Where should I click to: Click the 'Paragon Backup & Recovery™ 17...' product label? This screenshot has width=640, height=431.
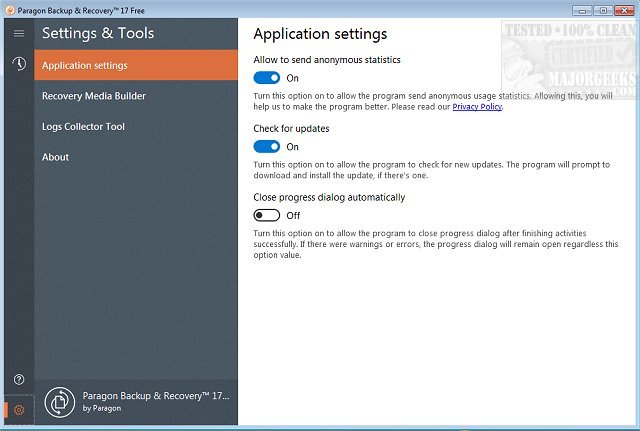pos(156,396)
